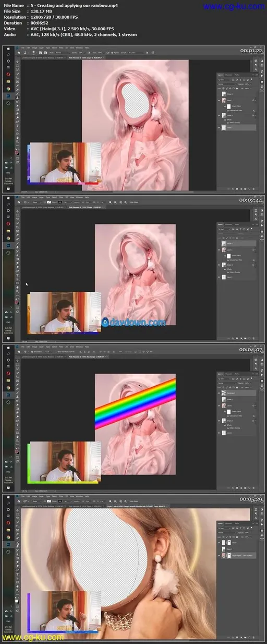Open Character panel icon in 00:01:22 frame dock
Screen dimensions: 267x644
coord(256,69)
